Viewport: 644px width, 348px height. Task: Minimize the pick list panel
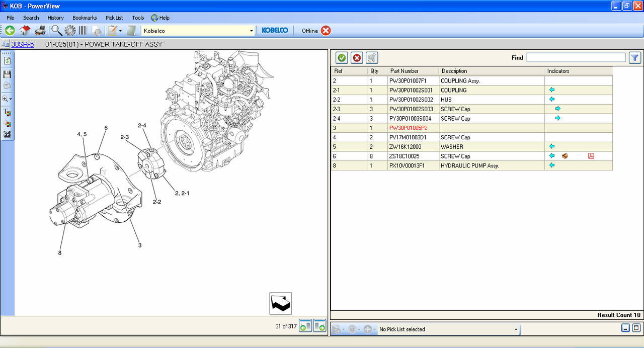point(625,328)
